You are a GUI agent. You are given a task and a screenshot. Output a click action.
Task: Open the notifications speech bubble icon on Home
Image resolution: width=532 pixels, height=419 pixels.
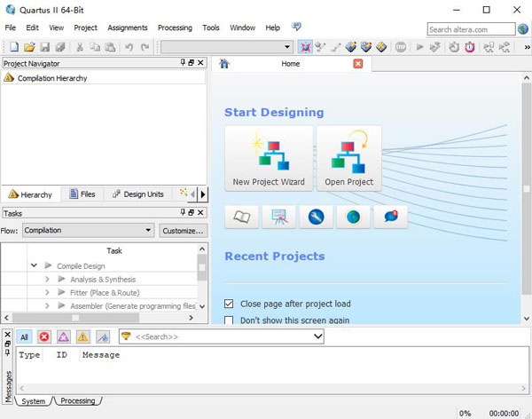(390, 217)
